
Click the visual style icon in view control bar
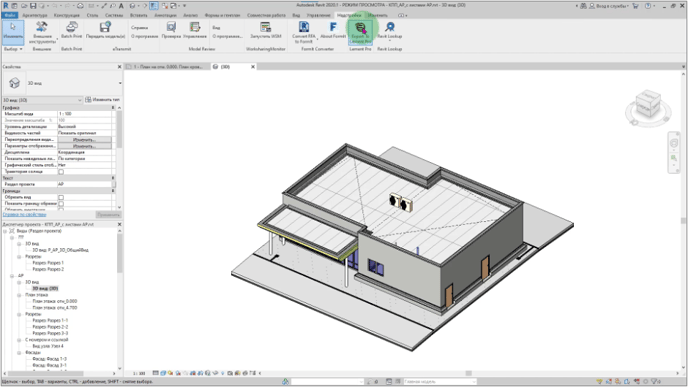point(163,373)
